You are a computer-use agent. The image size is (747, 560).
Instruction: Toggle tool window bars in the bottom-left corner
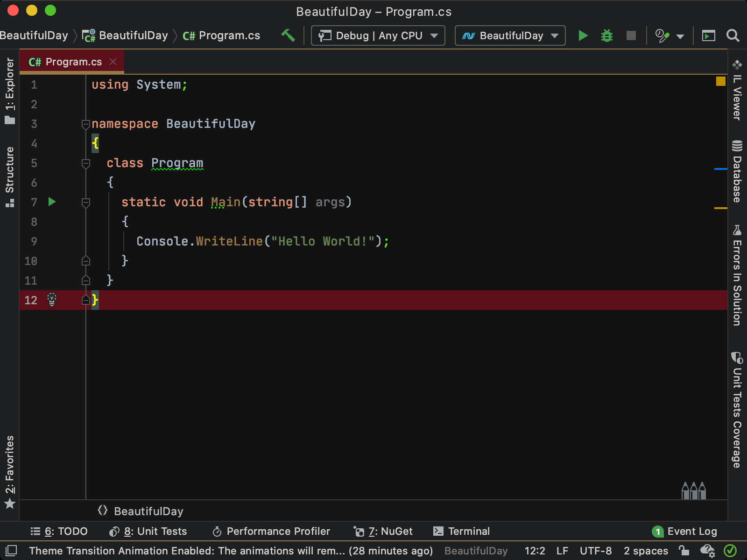[11, 551]
